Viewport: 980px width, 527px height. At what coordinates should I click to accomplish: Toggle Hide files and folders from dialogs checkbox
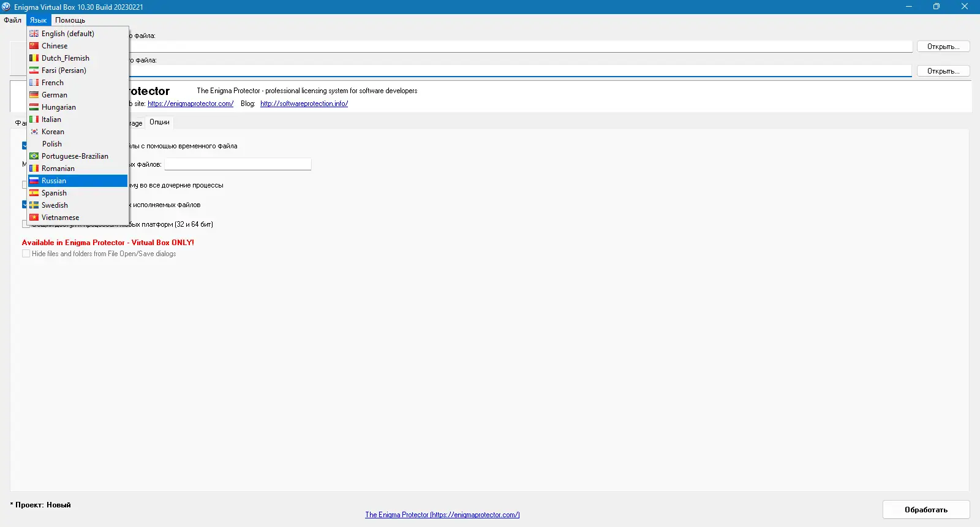(x=26, y=254)
